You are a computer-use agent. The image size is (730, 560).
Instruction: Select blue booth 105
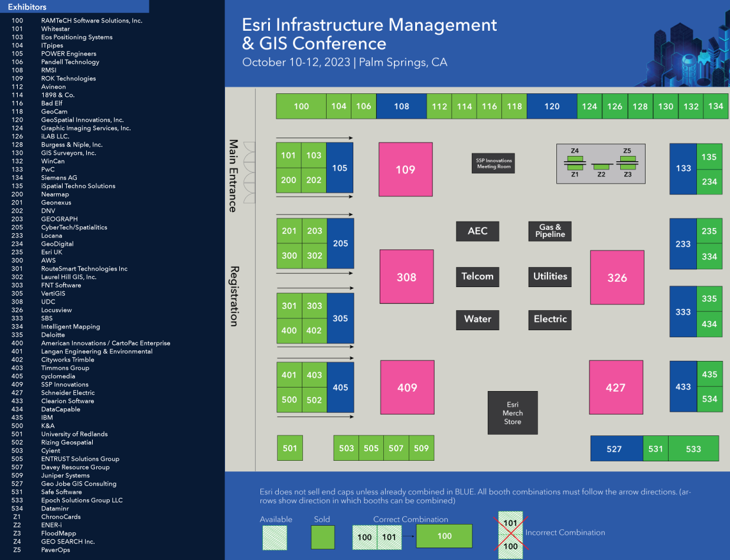pos(340,168)
